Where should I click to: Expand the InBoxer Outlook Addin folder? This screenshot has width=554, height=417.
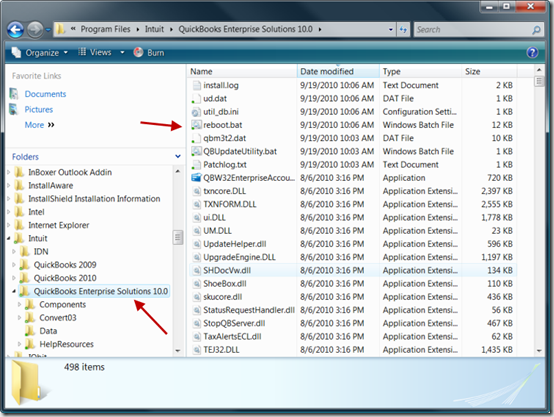tap(9, 172)
